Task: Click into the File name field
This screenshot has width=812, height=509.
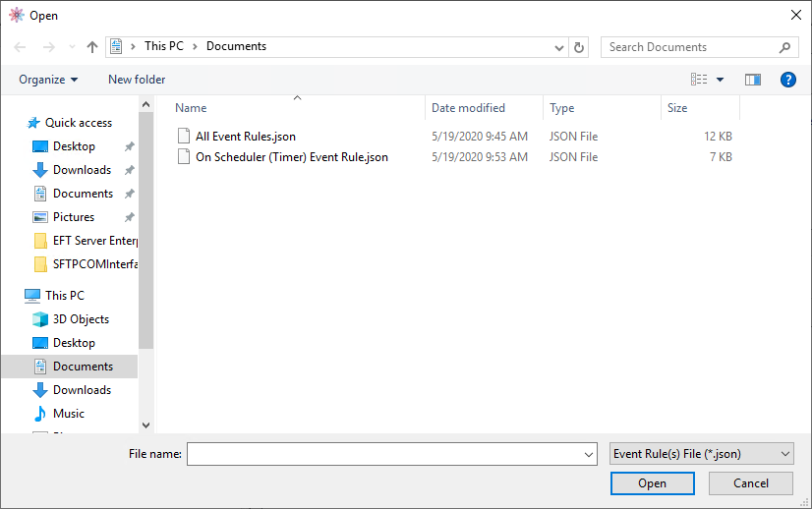Action: 383,454
